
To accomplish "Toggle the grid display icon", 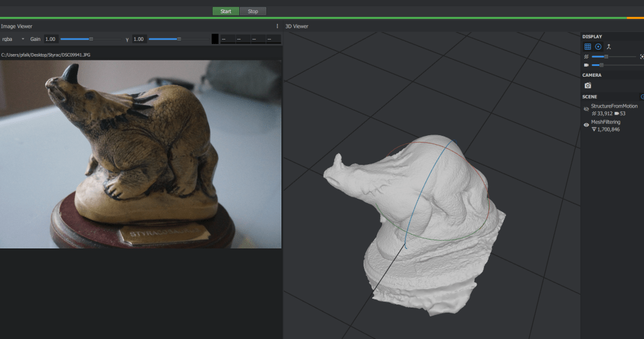I will point(587,47).
